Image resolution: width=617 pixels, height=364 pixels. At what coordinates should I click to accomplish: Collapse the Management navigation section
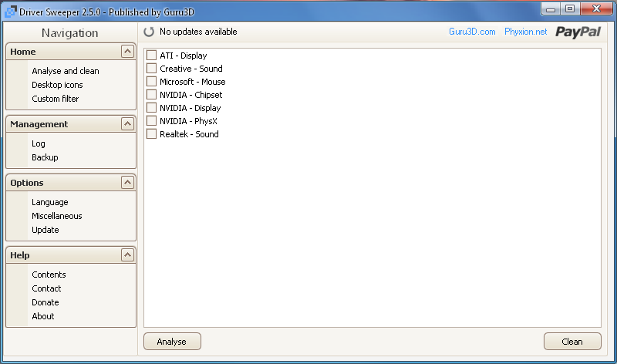[x=127, y=124]
